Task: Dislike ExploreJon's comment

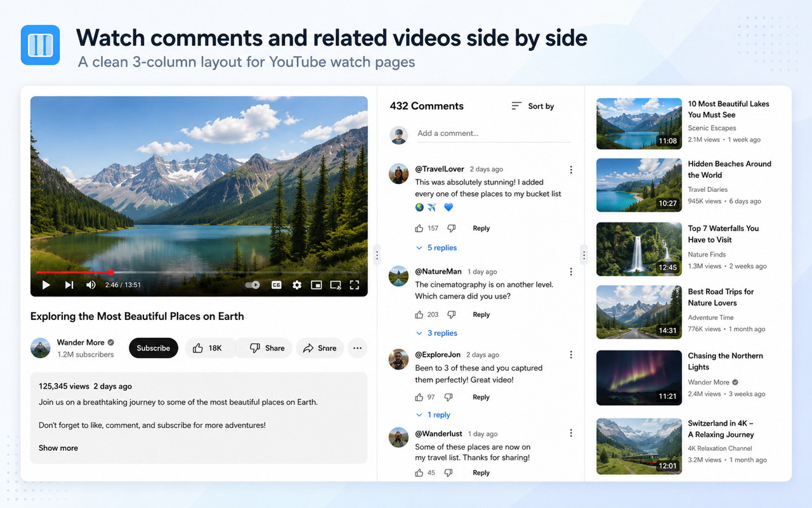Action: [x=448, y=397]
